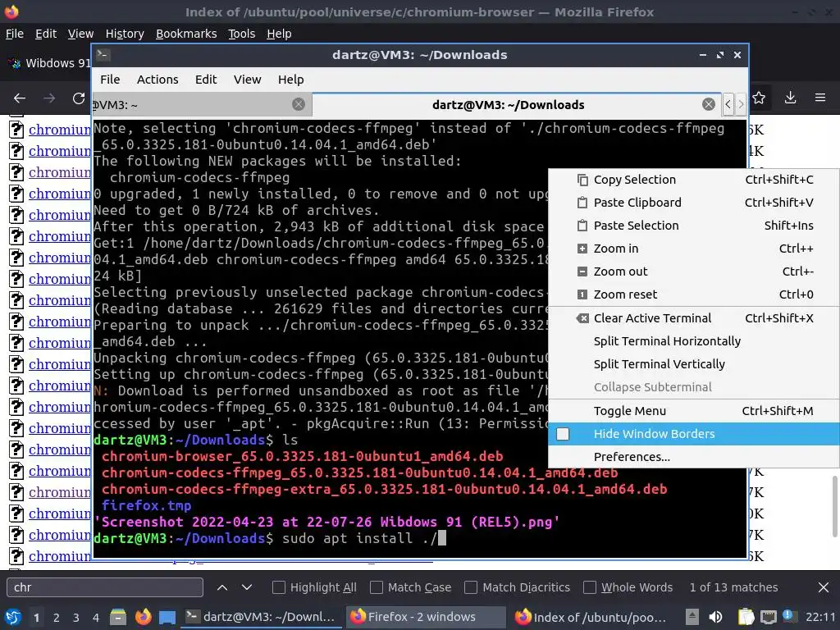Enable Highlight All in find bar
The width and height of the screenshot is (840, 630).
279,587
